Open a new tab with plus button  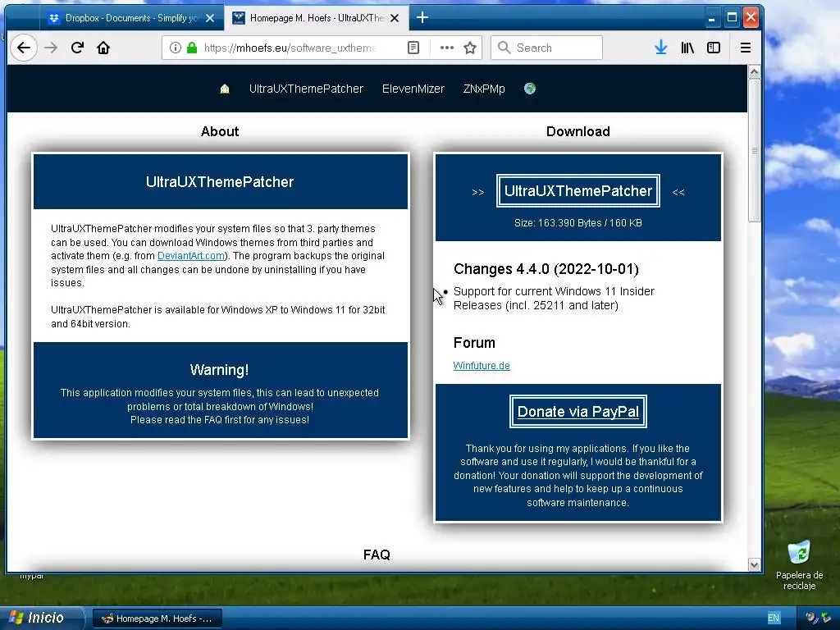pyautogui.click(x=422, y=18)
